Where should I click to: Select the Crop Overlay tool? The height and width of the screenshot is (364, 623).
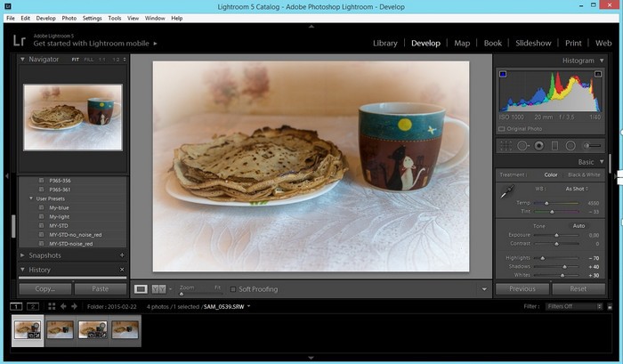506,146
